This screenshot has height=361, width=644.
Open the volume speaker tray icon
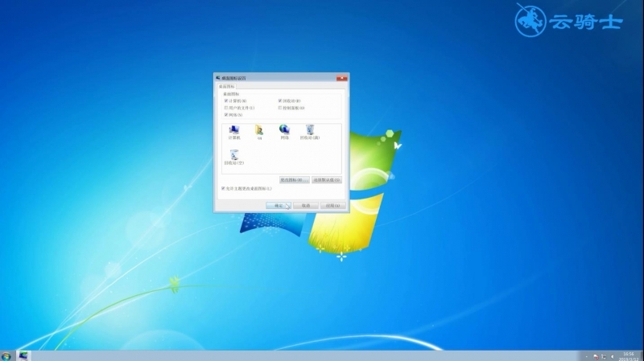point(612,357)
